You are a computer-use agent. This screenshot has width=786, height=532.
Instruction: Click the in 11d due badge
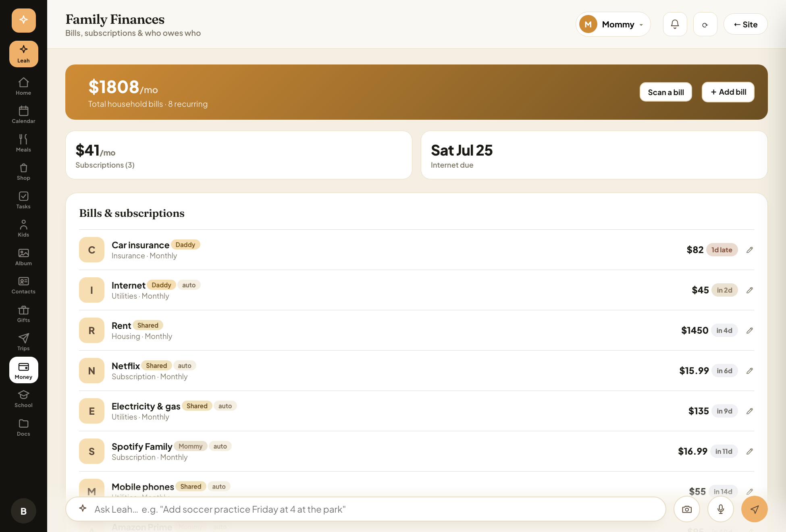[724, 451]
